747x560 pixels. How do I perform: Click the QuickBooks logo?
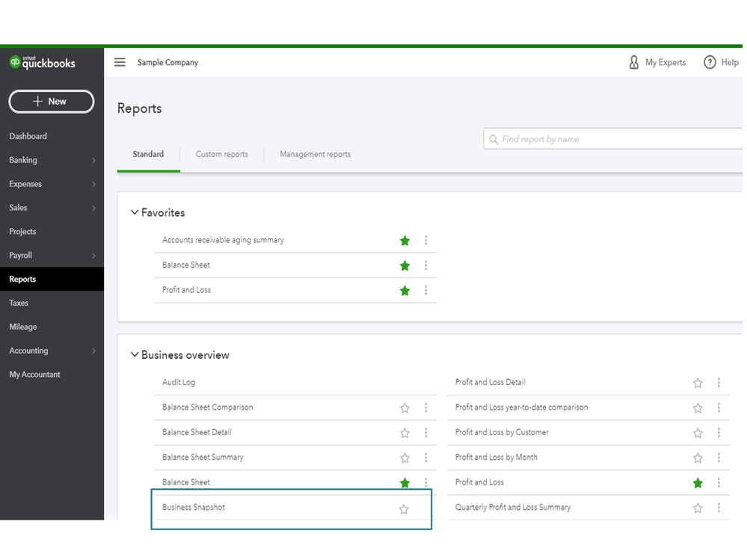[43, 63]
